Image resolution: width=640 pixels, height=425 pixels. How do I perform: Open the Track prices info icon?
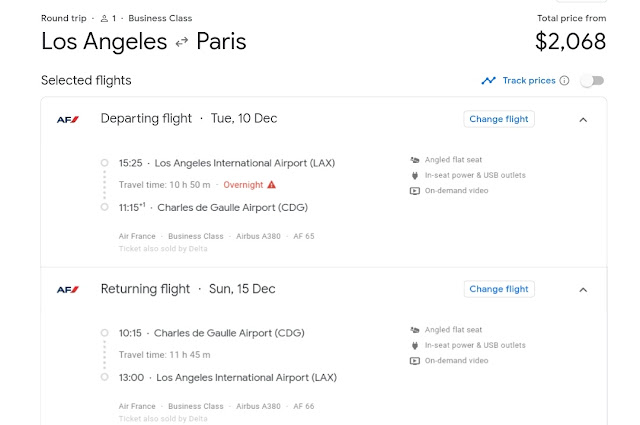click(x=564, y=81)
